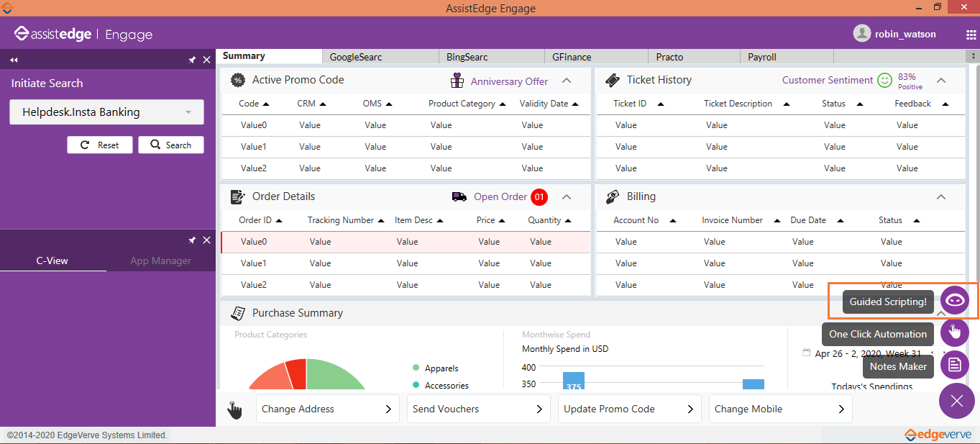The height and width of the screenshot is (444, 980).
Task: Close the C-View panel
Action: point(206,240)
